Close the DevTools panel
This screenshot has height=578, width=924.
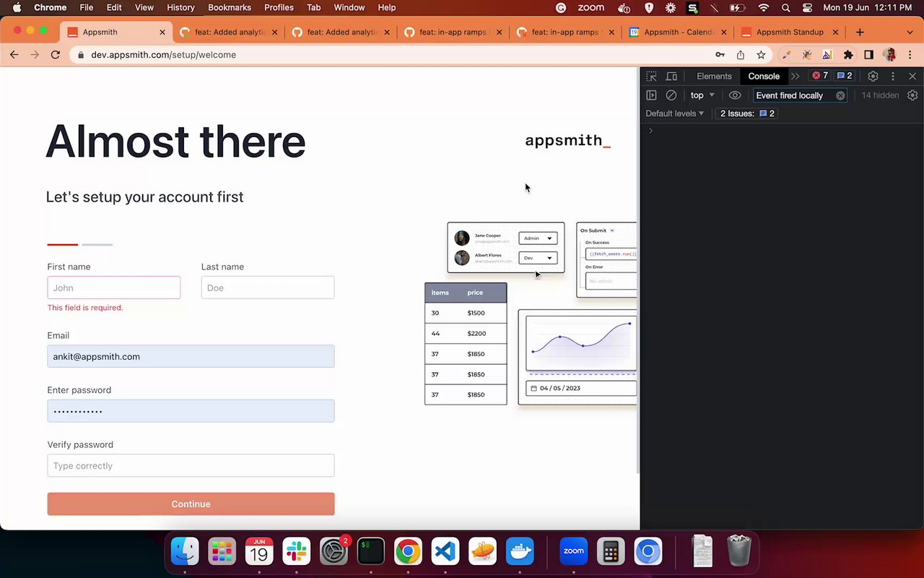click(912, 76)
